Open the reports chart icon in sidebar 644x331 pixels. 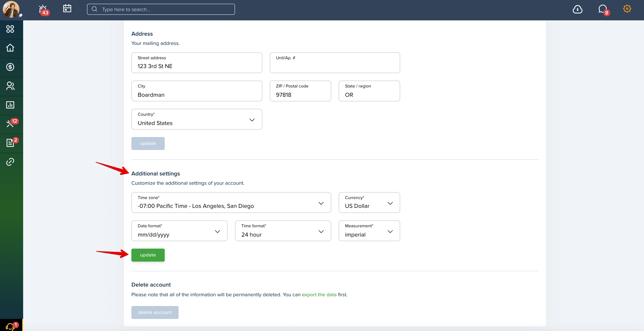coord(10,105)
